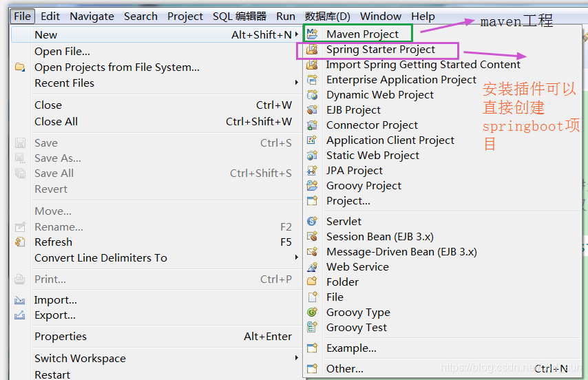588x380 pixels.
Task: Open the Navigate menu
Action: coord(92,16)
